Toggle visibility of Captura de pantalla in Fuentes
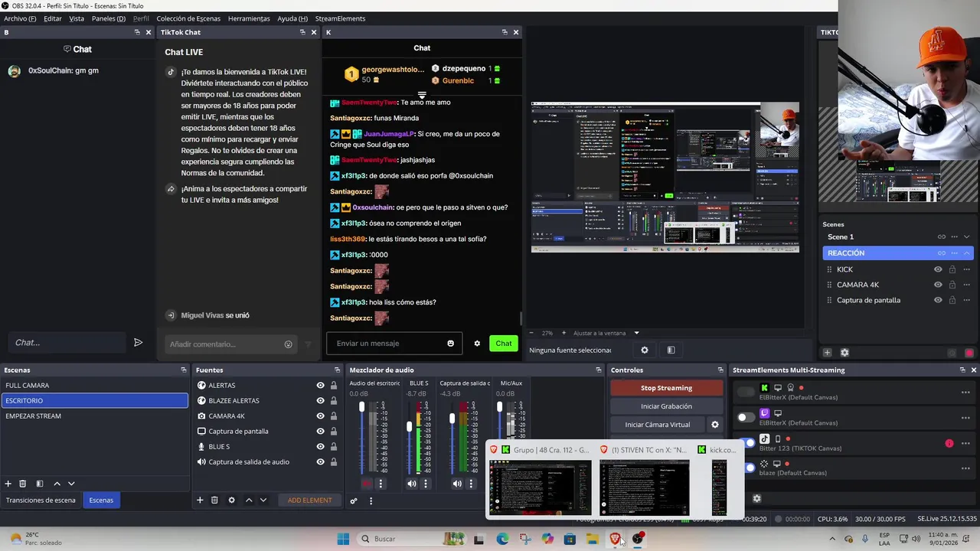The width and height of the screenshot is (980, 551). (320, 432)
